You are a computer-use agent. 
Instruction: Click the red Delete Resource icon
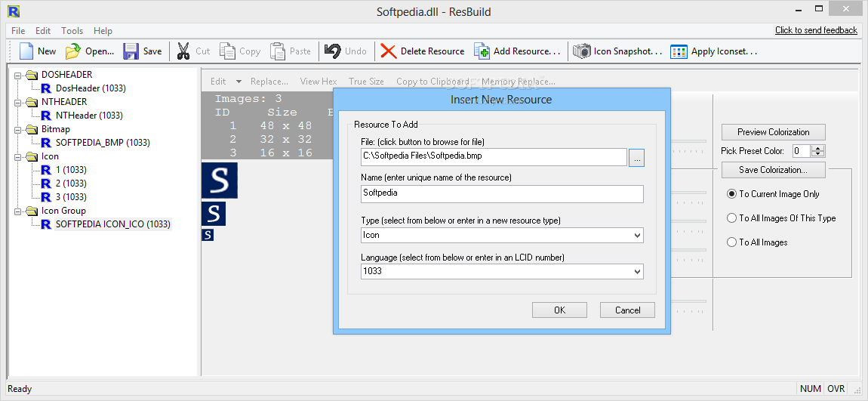click(x=389, y=51)
